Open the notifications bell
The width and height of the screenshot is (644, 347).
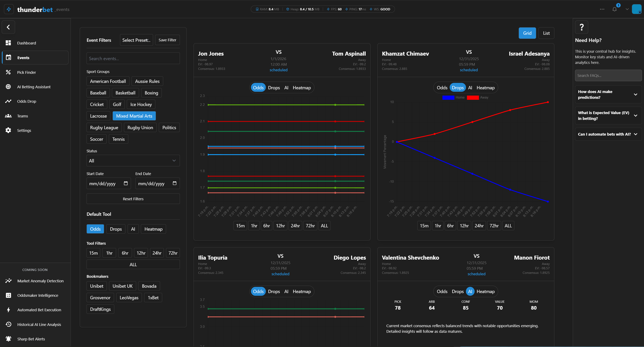[614, 9]
